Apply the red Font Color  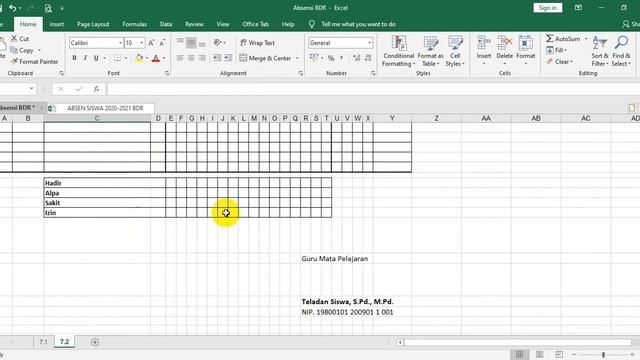click(156, 58)
